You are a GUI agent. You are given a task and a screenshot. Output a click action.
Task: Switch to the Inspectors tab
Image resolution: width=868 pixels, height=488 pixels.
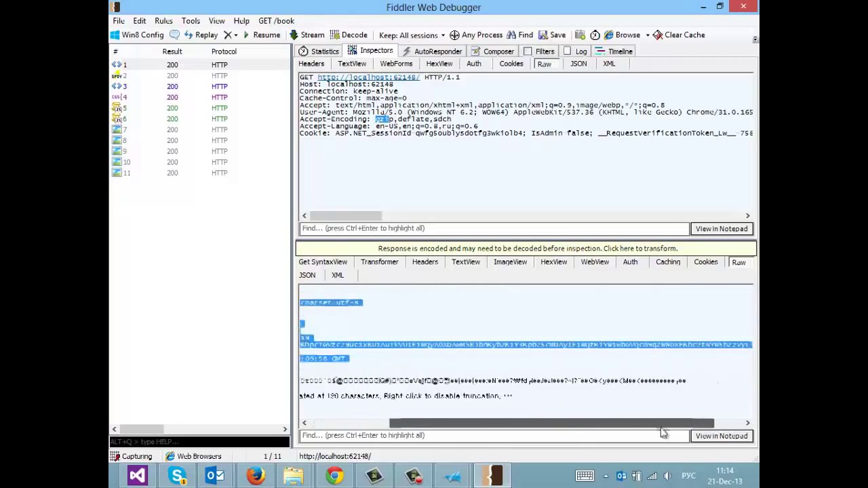click(370, 51)
